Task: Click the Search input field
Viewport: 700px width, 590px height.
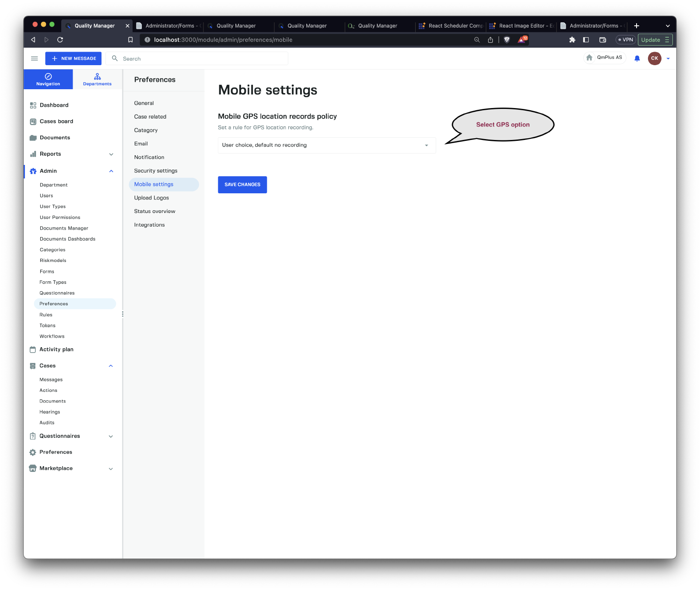Action: (x=201, y=59)
